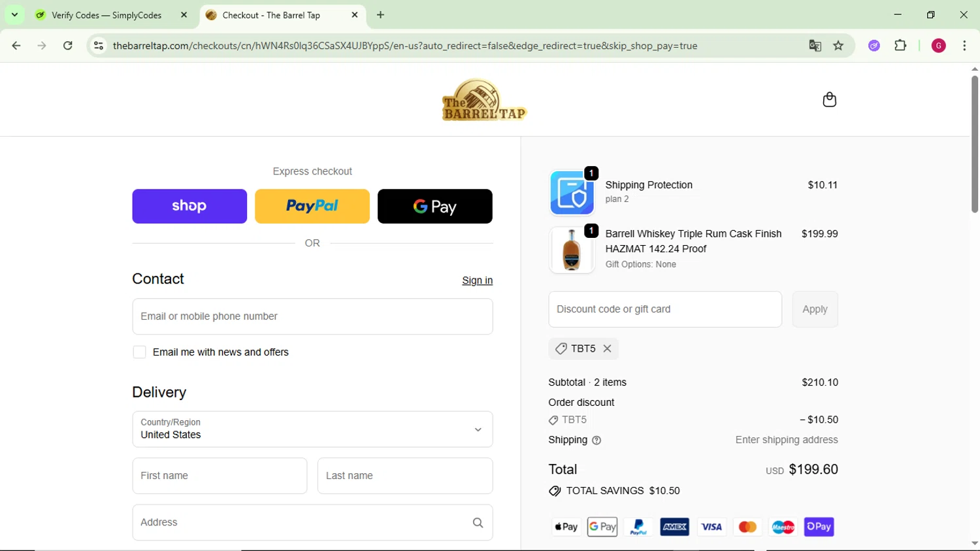Click the Total amount $199.60
This screenshot has width=980, height=551.
point(813,469)
